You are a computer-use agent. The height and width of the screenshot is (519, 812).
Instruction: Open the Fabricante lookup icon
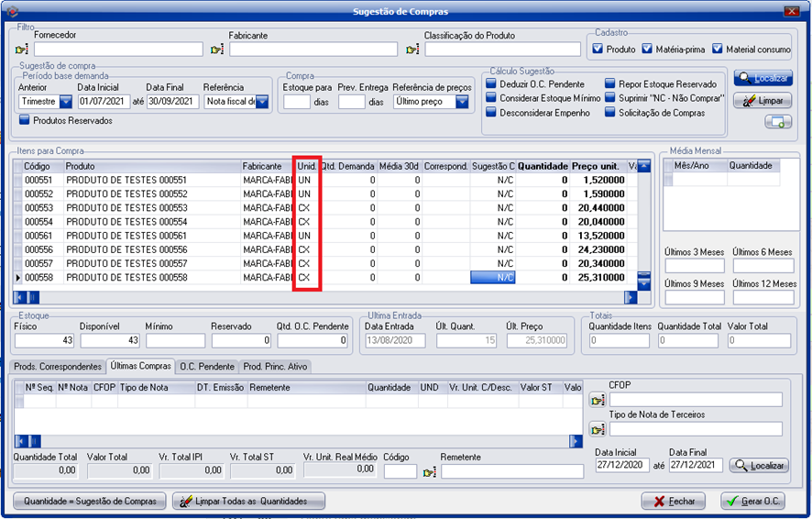[x=217, y=50]
